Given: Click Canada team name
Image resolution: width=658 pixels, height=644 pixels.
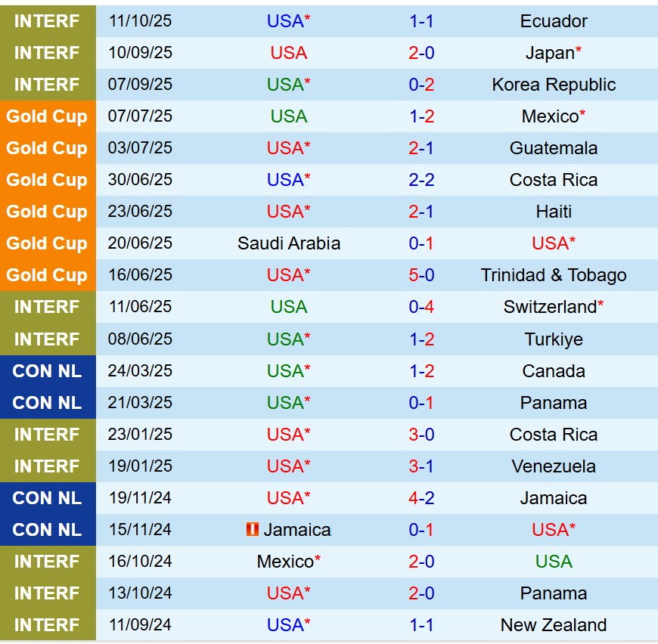Looking at the screenshot, I should pos(554,371).
